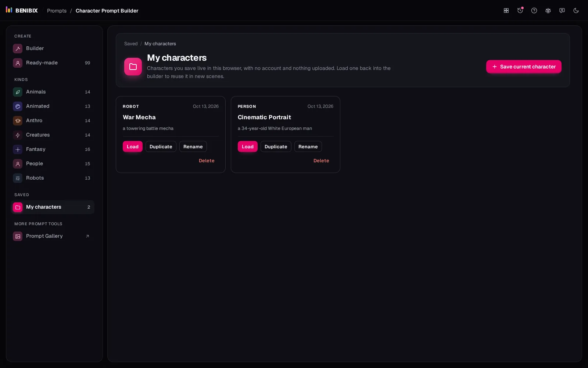Click the Anthro icon in sidebar

point(18,121)
